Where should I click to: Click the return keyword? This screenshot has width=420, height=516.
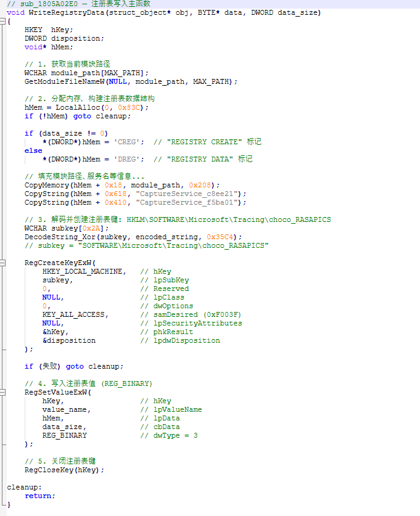(38, 496)
